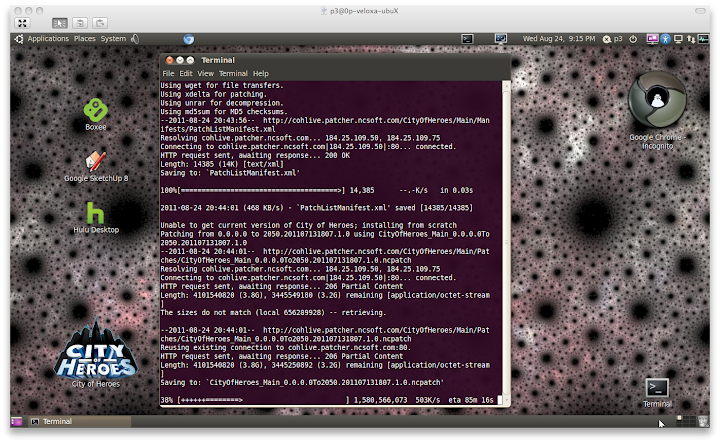Click the 38% download progress line
The image size is (720, 443).
[326, 400]
